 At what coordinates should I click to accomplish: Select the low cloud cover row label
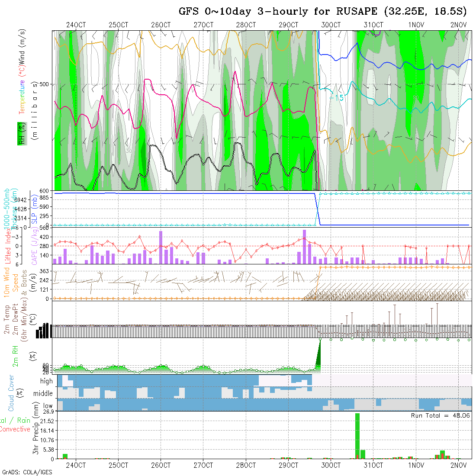(47, 406)
